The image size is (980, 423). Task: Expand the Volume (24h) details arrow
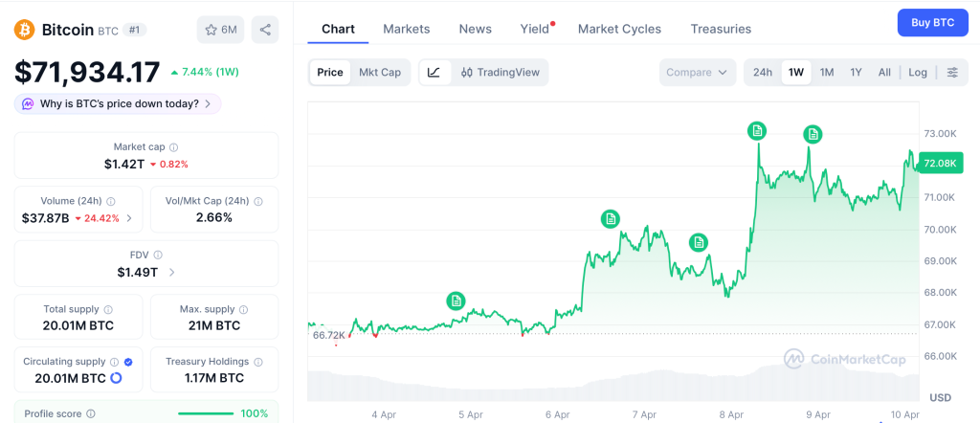(129, 218)
